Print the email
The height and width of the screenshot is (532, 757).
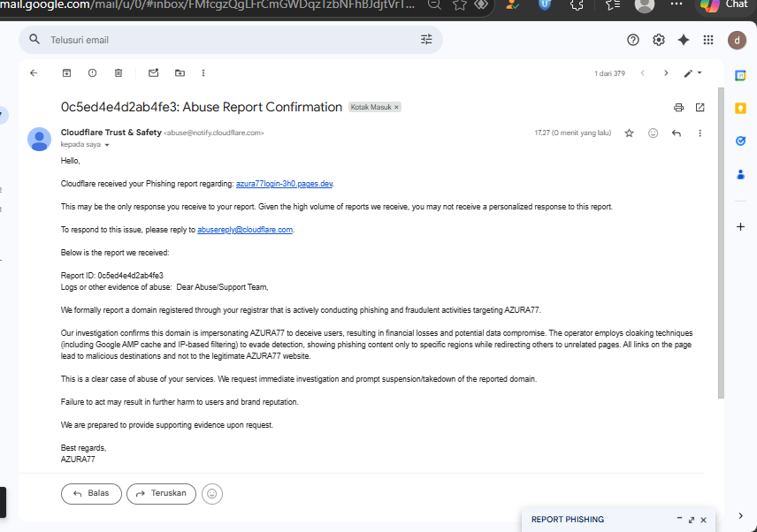pos(678,108)
